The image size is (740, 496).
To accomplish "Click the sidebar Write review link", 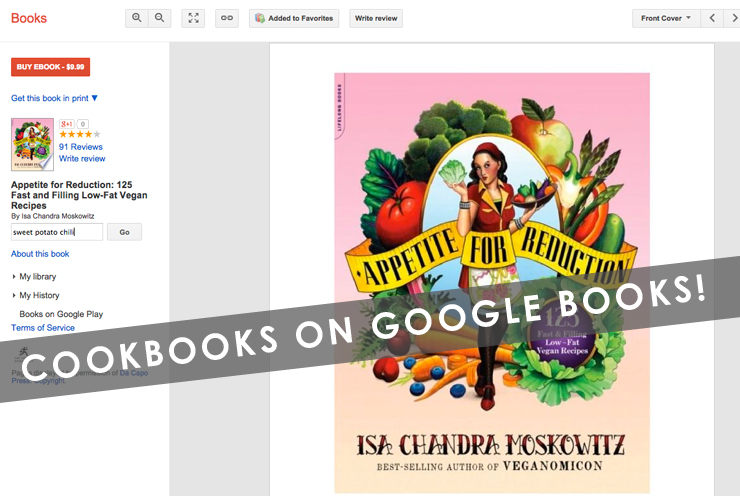I will [x=82, y=159].
